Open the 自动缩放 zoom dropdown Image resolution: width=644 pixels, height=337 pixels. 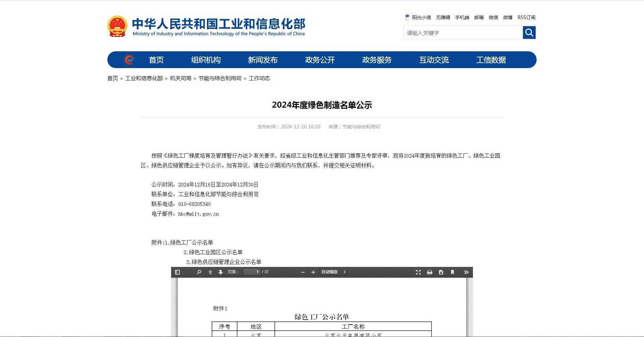(x=333, y=272)
